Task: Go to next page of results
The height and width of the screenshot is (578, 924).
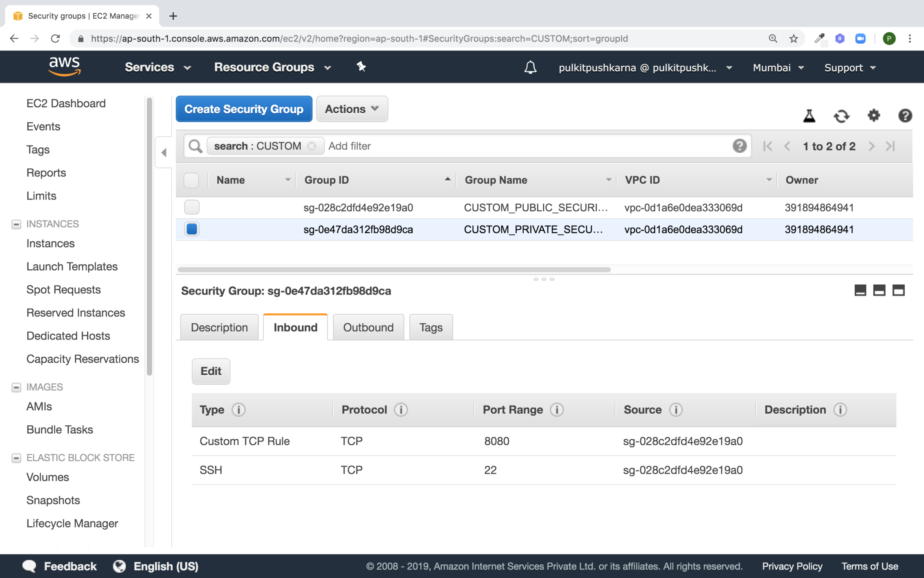Action: pyautogui.click(x=871, y=146)
